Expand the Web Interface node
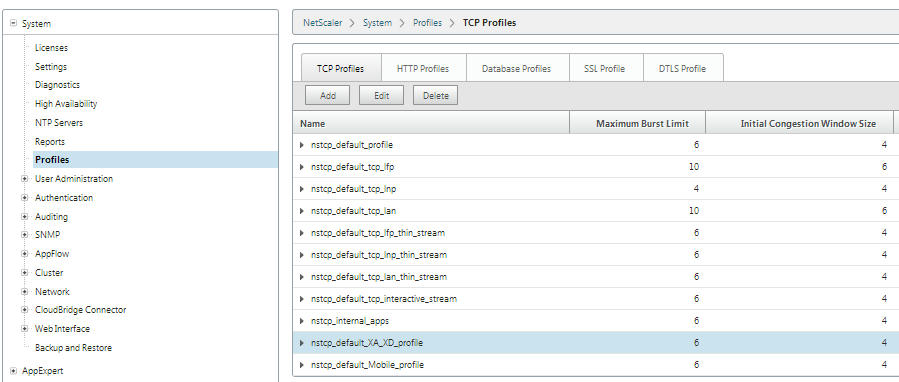899x382 pixels. tap(25, 329)
